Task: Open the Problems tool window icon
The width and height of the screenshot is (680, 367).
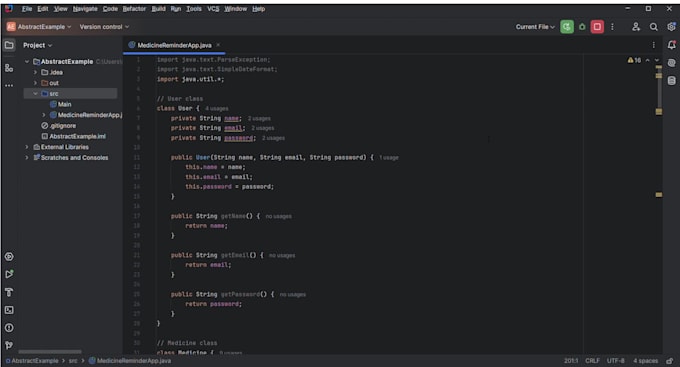Action: coord(9,328)
